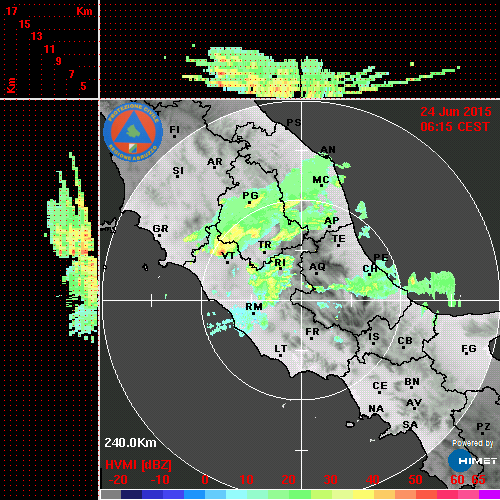The image size is (500, 500).
Task: Pick the magenta end of dBZ color bar
Action: [x=490, y=495]
